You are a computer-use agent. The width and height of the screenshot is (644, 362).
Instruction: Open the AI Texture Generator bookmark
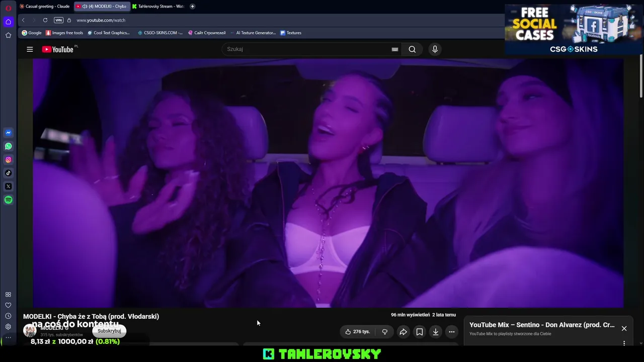[x=253, y=33]
